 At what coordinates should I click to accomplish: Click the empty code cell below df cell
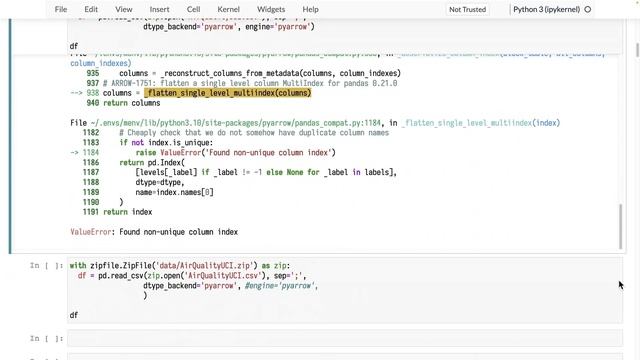[345, 338]
